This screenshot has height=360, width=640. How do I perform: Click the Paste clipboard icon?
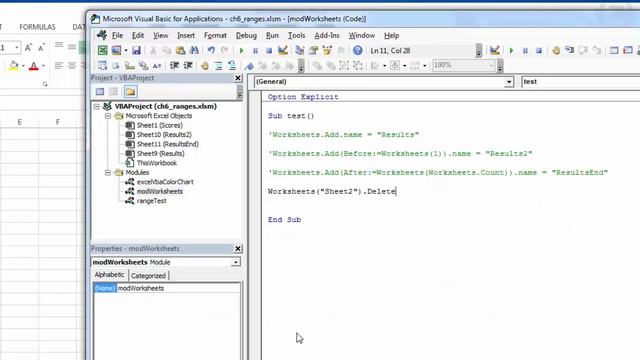point(180,50)
